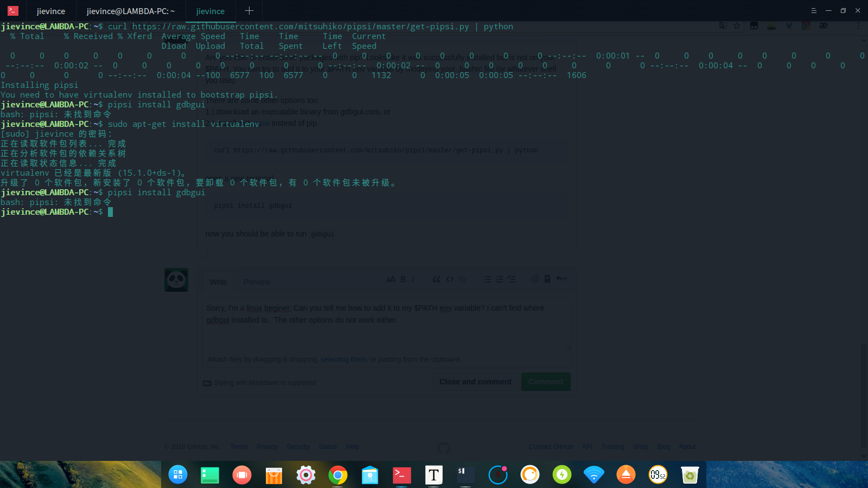Switch to the Preview tab
Screen dimensions: 868x488
coord(257,282)
